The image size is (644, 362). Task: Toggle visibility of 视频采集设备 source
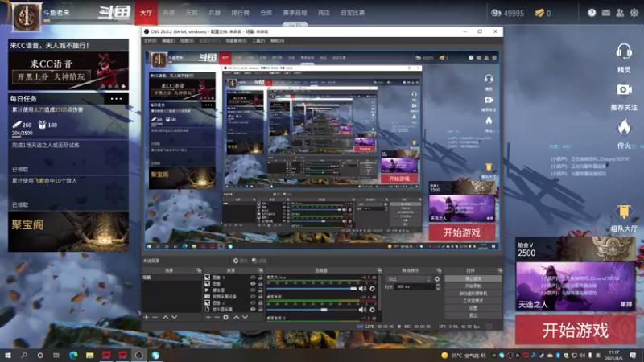coord(253,296)
